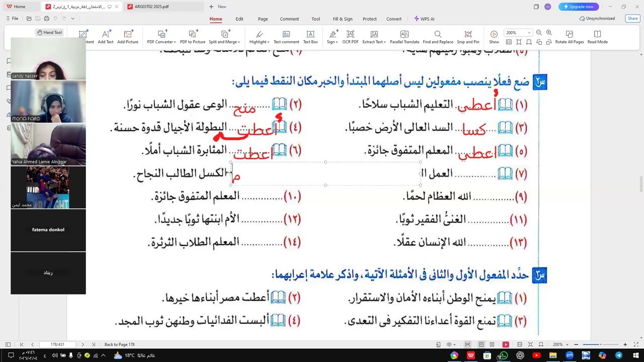Click the Upgrade now button
The image size is (644, 362).
579,7
